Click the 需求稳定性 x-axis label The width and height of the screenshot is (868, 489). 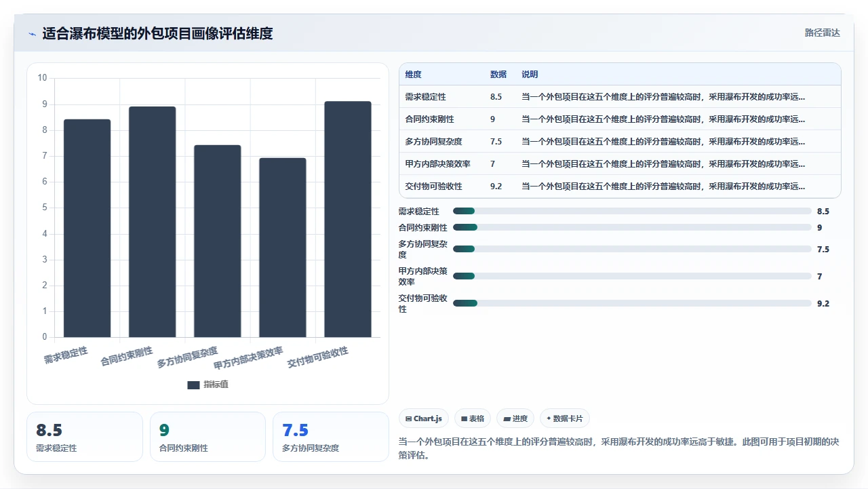66,355
